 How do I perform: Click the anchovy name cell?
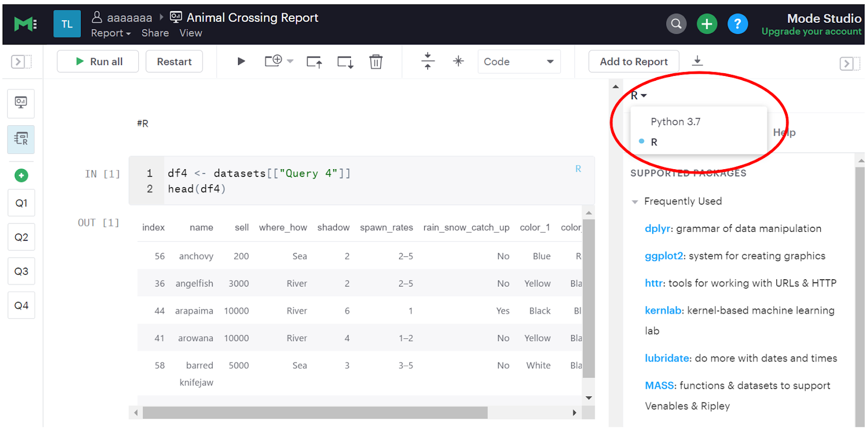click(196, 256)
